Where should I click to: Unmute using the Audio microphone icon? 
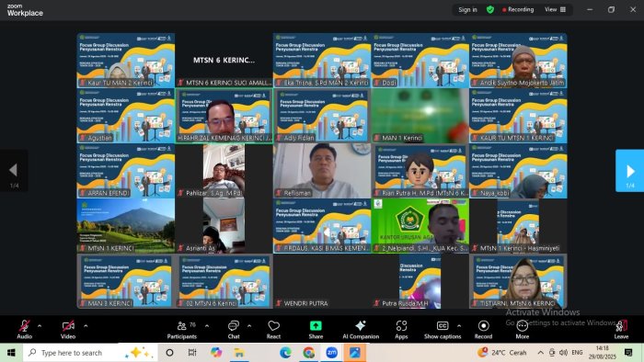click(24, 329)
